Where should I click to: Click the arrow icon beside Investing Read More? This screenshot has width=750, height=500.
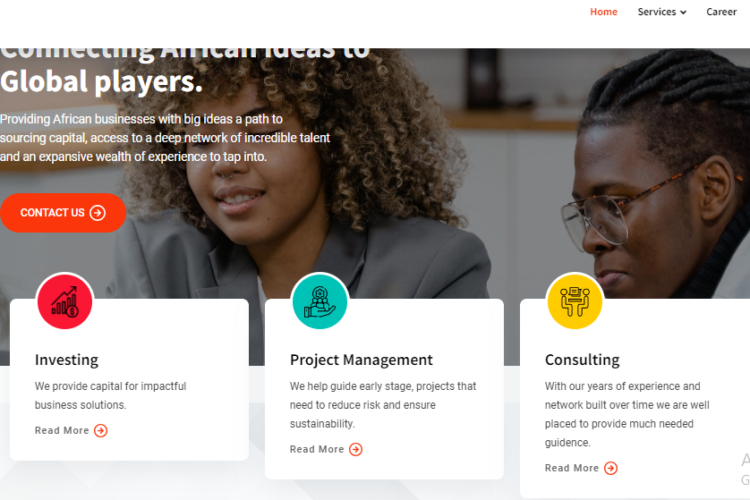coord(100,431)
